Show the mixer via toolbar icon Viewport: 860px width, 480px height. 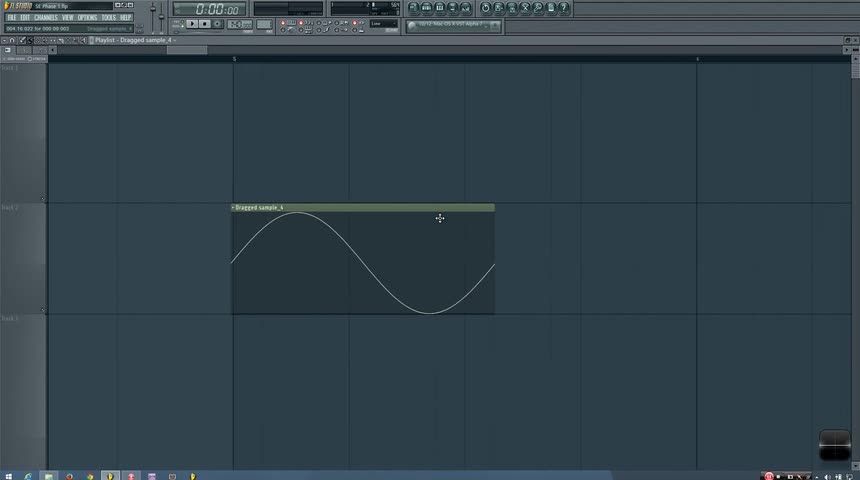click(x=465, y=8)
